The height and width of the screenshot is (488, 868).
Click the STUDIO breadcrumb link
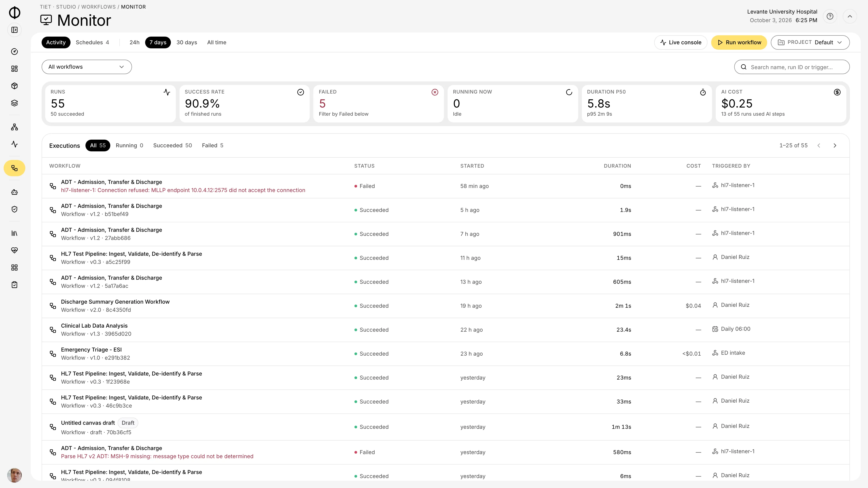66,7
